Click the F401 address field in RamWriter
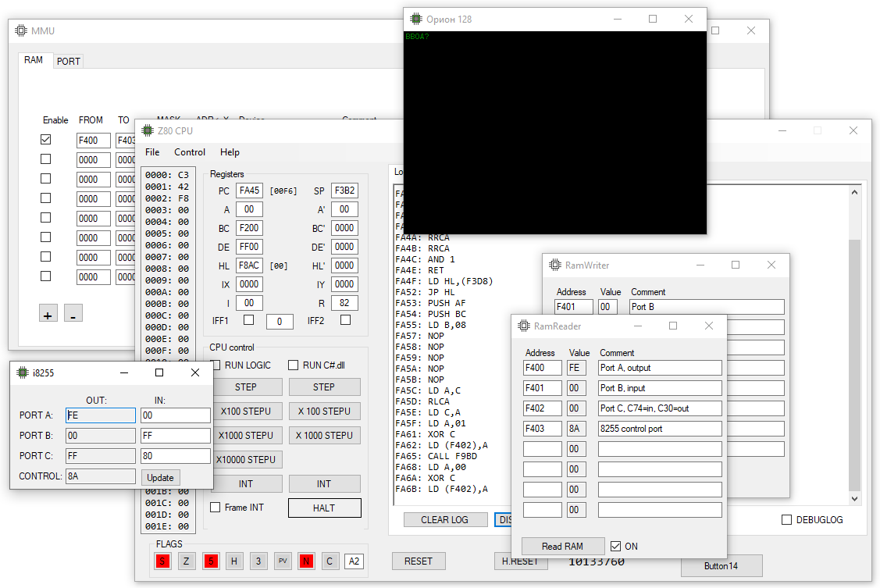 574,307
